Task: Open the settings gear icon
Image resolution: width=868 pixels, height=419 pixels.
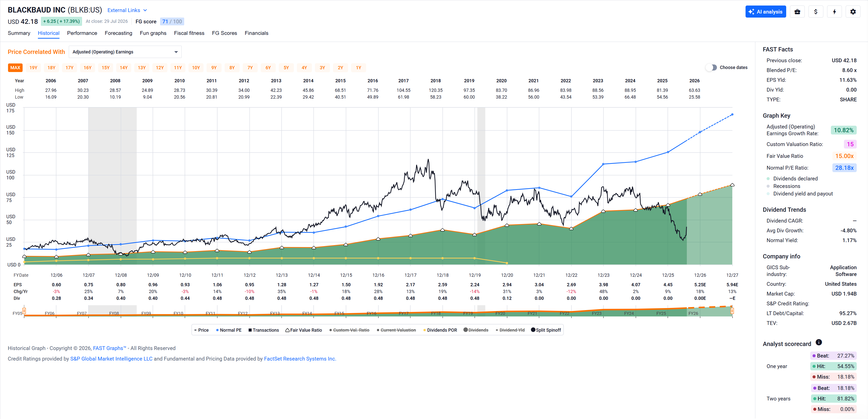Action: [853, 12]
